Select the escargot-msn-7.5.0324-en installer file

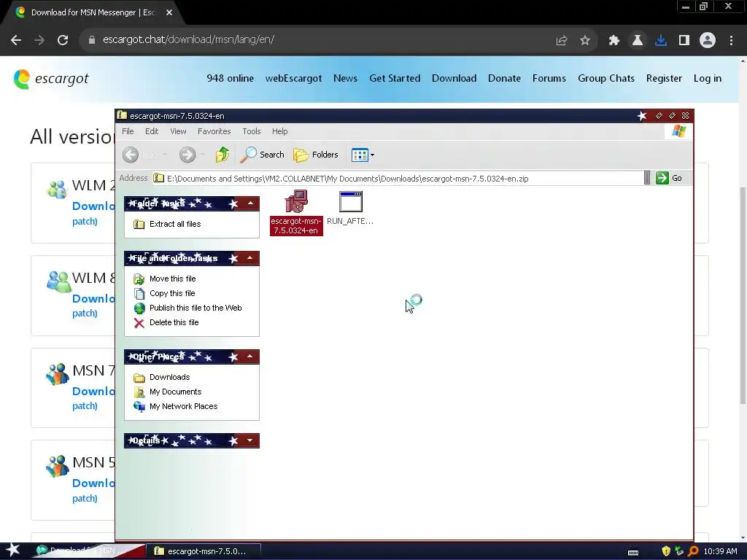tap(296, 212)
